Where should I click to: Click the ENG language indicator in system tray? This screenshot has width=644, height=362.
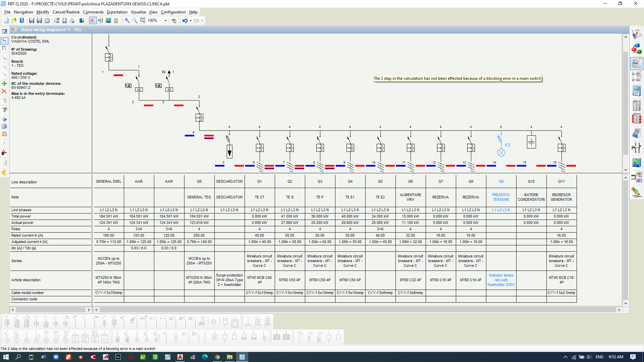[x=599, y=357]
